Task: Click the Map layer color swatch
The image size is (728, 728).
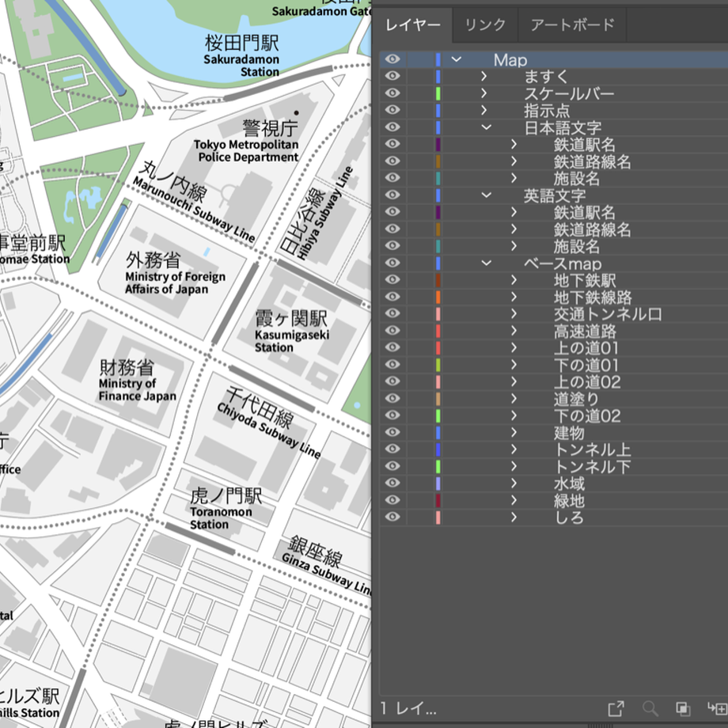Action: (438, 59)
